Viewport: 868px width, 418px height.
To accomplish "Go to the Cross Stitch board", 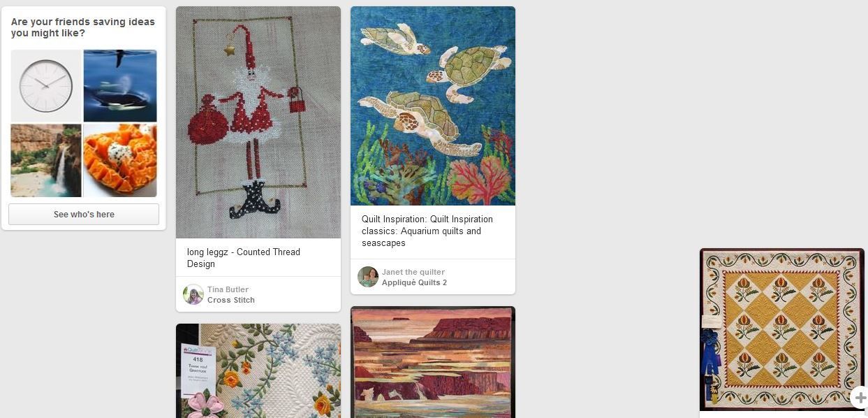I will 231,300.
